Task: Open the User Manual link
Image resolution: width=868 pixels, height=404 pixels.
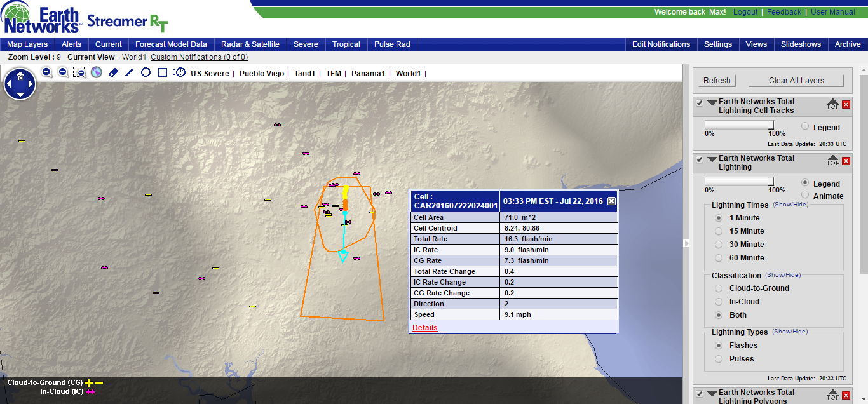Action: (833, 12)
